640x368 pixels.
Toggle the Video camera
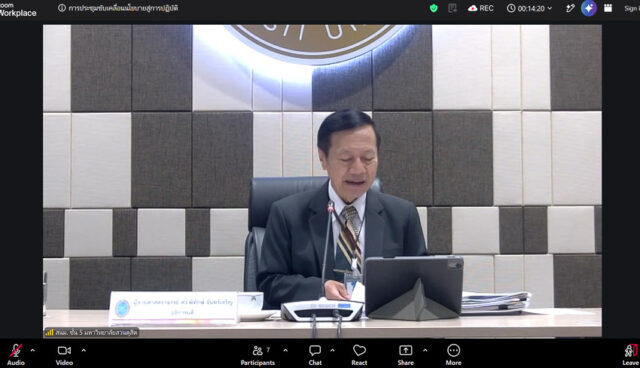(x=64, y=354)
